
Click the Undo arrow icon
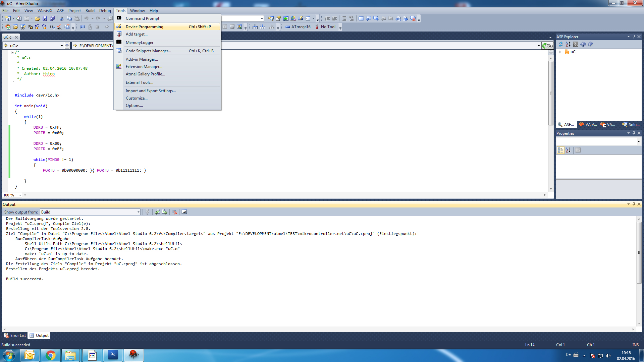pyautogui.click(x=87, y=18)
